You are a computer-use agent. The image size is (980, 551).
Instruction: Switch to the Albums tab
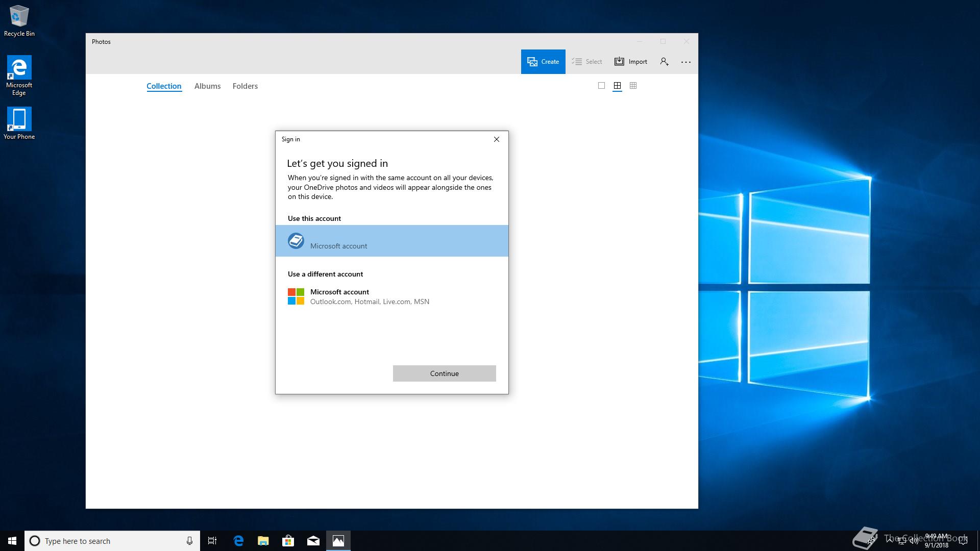click(207, 86)
